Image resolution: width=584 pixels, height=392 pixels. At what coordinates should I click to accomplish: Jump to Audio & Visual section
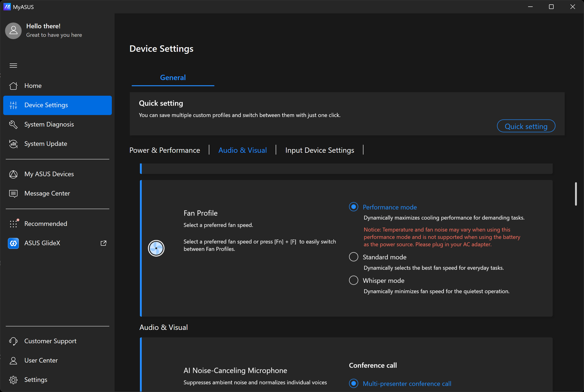[x=243, y=150]
